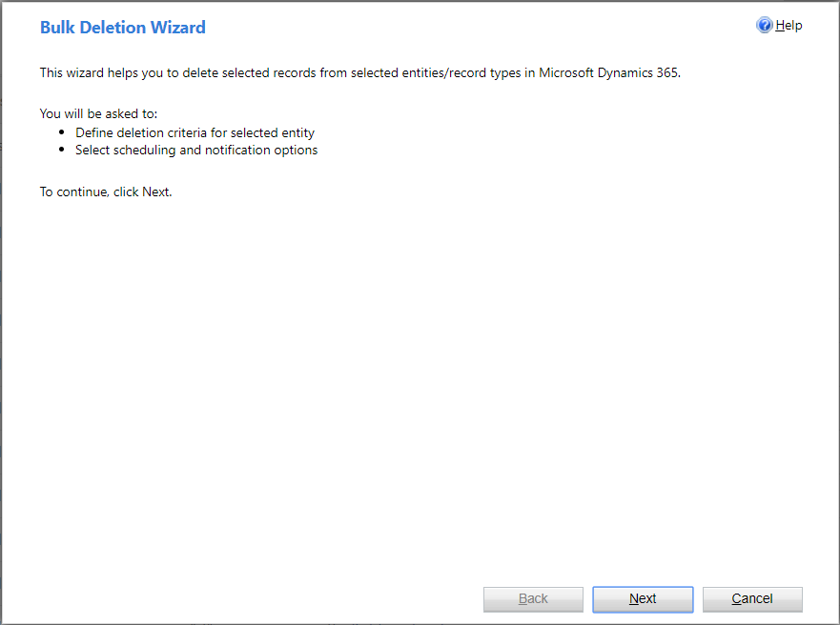Click bullet dot before 'Define deletion criteria'
Screen dimensions: 840x625
click(x=62, y=131)
